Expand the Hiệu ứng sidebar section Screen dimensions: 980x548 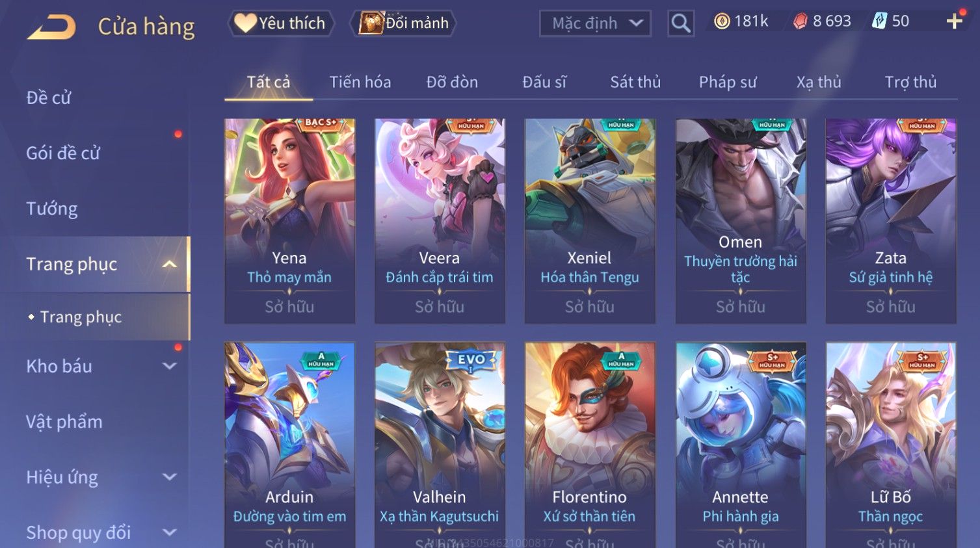coord(169,477)
